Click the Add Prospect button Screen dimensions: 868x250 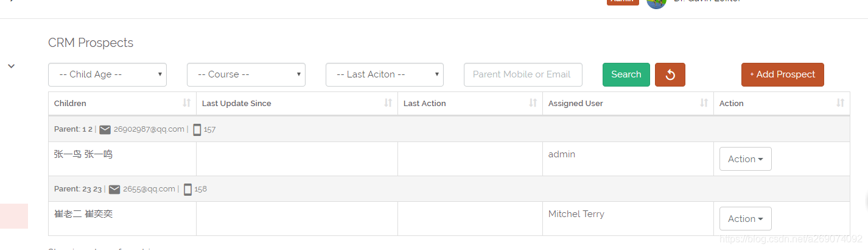tap(782, 74)
